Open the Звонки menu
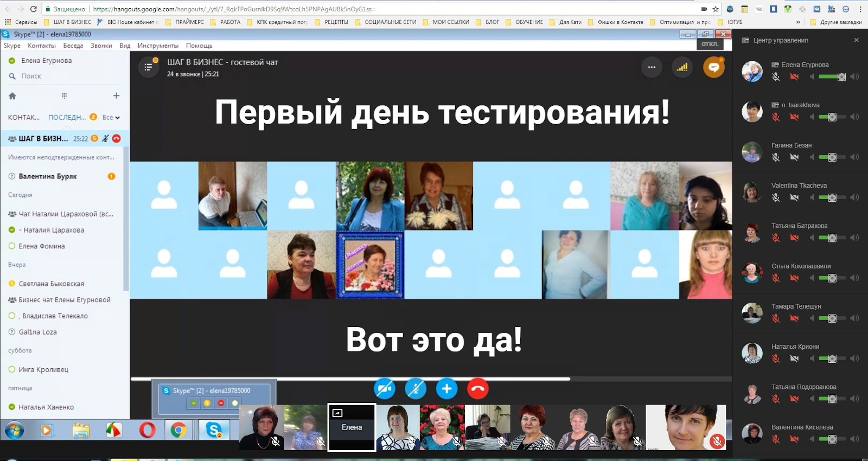 click(x=101, y=46)
